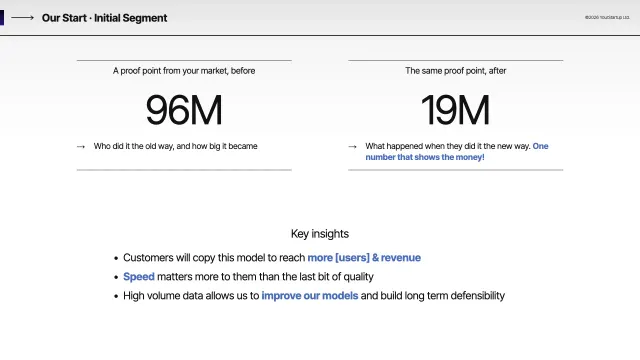Select 'The same proof point, after' heading
640x360 pixels.
[456, 71]
